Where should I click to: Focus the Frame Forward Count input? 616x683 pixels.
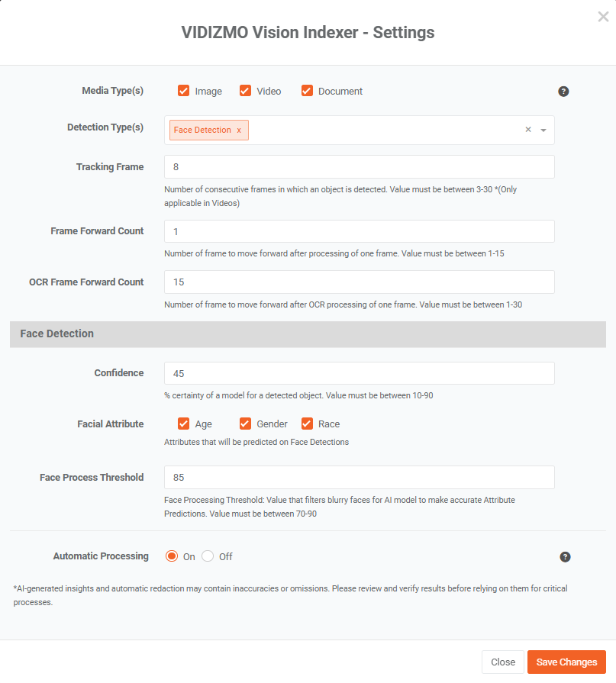tap(359, 231)
